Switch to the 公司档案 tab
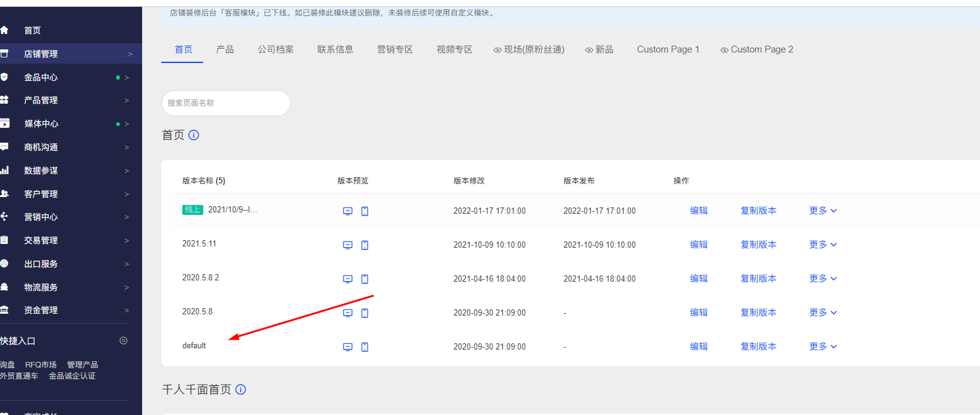Image resolution: width=980 pixels, height=415 pixels. pyautogui.click(x=276, y=49)
